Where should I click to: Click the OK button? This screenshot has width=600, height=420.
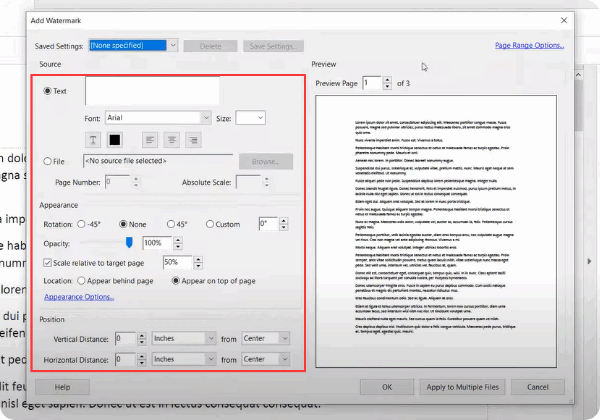coord(387,387)
